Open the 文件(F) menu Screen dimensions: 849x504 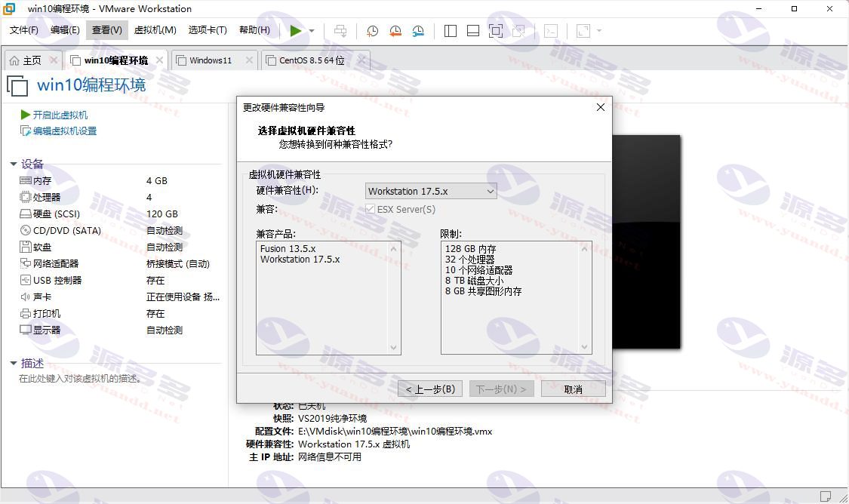[x=24, y=30]
